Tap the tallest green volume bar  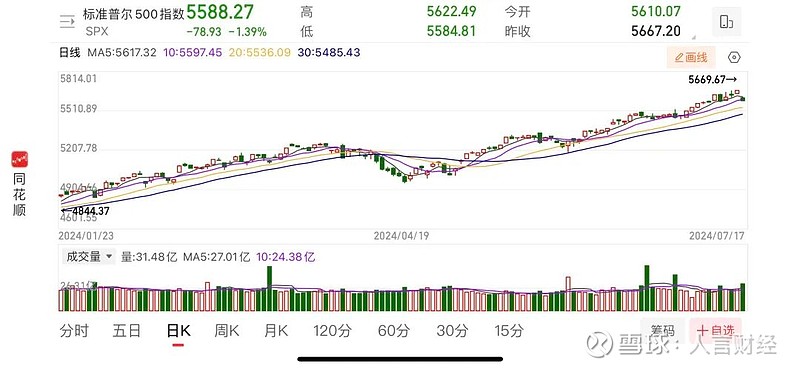[x=647, y=288]
